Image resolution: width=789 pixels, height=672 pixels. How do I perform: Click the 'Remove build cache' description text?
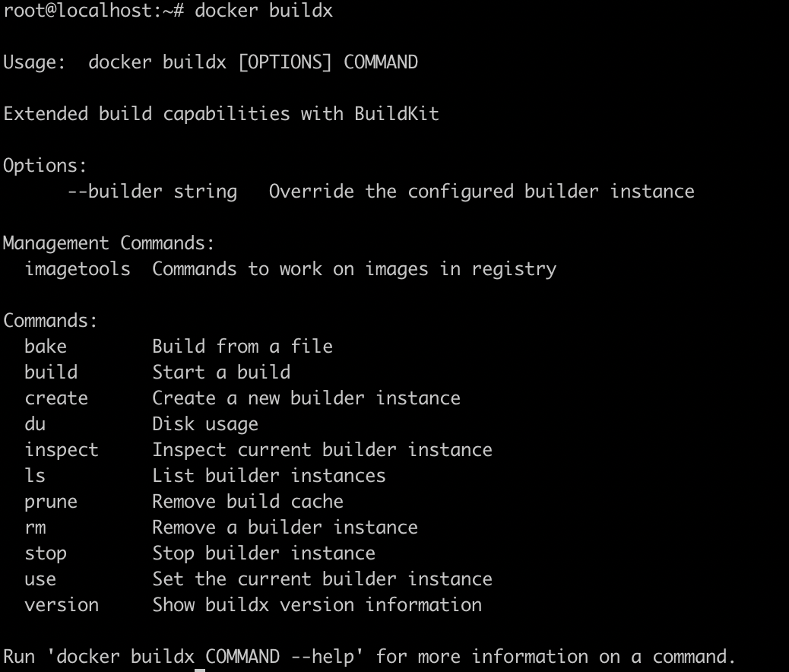tap(248, 502)
